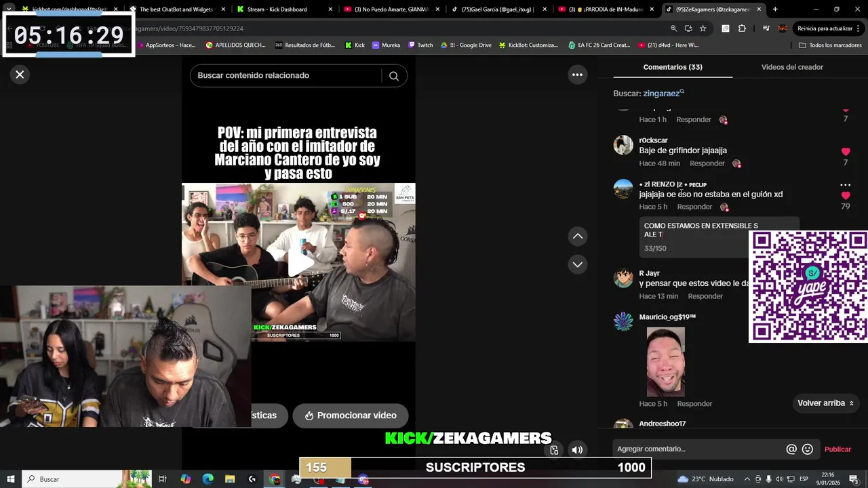This screenshot has height=488, width=868.
Task: Open Copilot from the taskbar
Action: pyautogui.click(x=185, y=479)
